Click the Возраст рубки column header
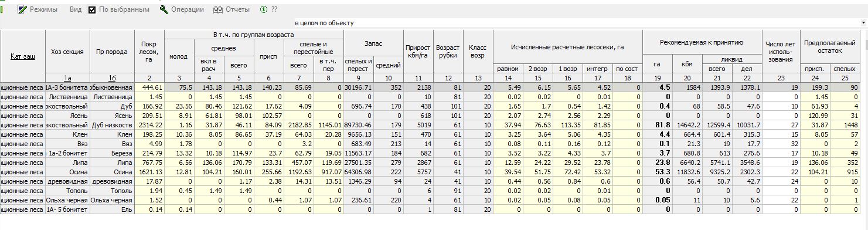 click(x=448, y=52)
